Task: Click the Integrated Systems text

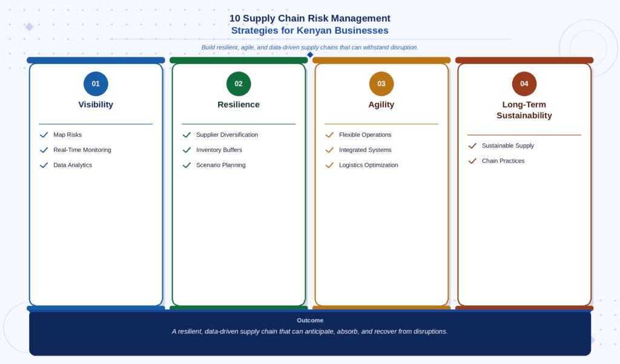Action: [365, 150]
